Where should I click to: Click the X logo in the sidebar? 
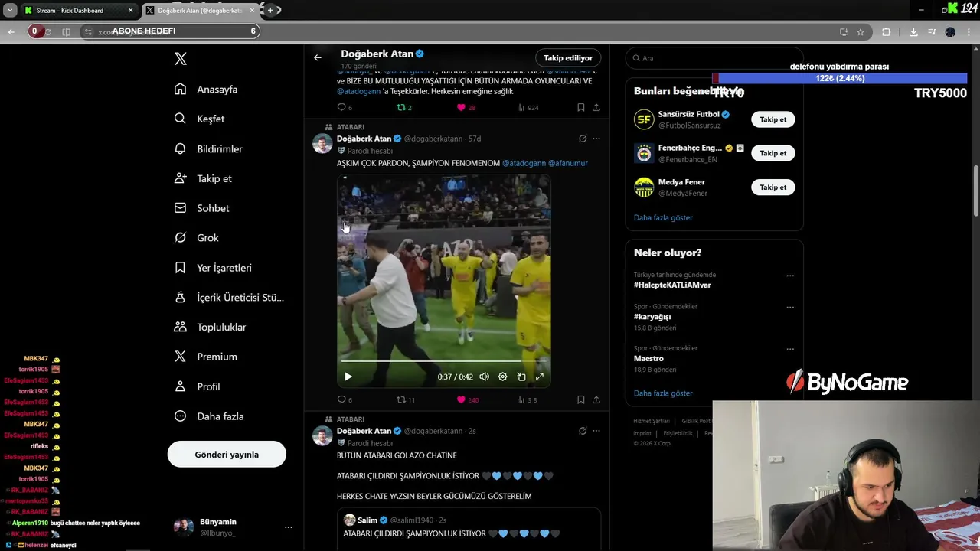click(x=180, y=59)
